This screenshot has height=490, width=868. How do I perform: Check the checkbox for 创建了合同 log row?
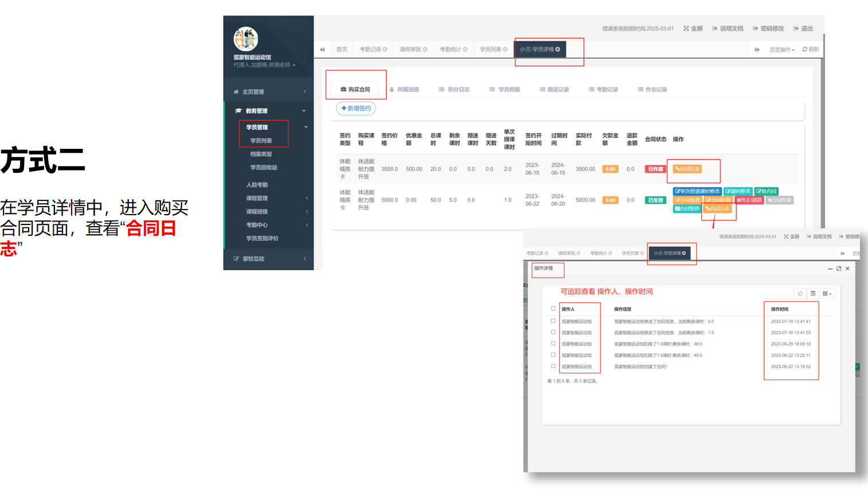tap(553, 366)
